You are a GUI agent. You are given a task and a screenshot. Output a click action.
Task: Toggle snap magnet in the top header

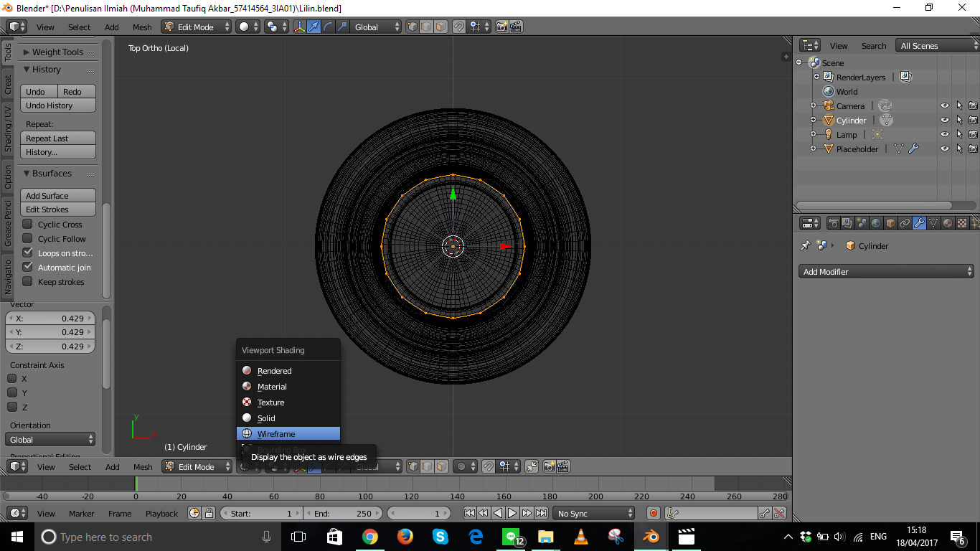click(x=459, y=27)
